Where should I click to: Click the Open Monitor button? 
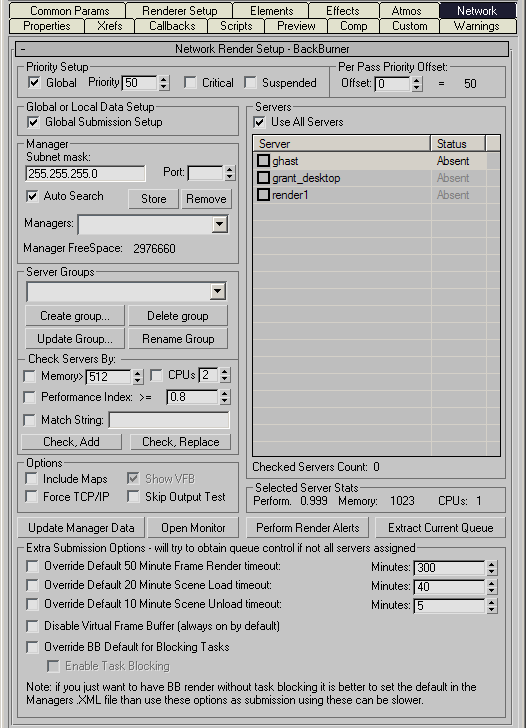(193, 528)
